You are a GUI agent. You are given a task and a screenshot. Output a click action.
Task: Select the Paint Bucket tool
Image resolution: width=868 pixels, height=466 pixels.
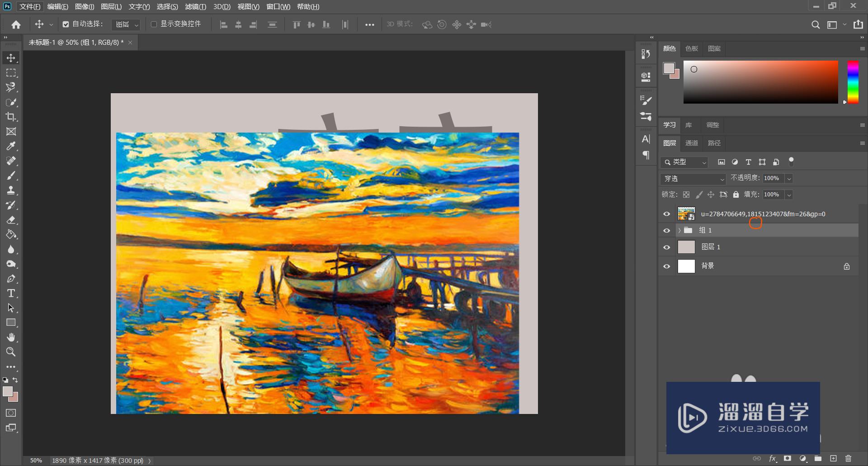pyautogui.click(x=11, y=234)
